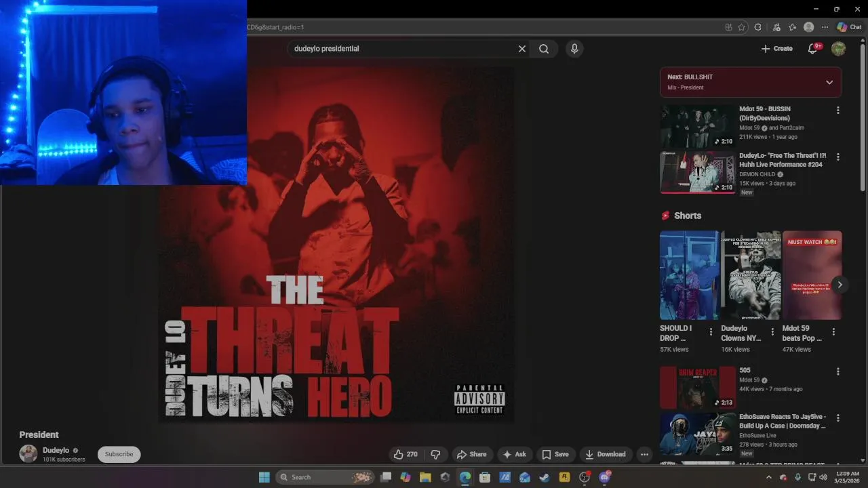Open the Dudeylo channel name link
Screen dimensions: 868x488
(56, 450)
